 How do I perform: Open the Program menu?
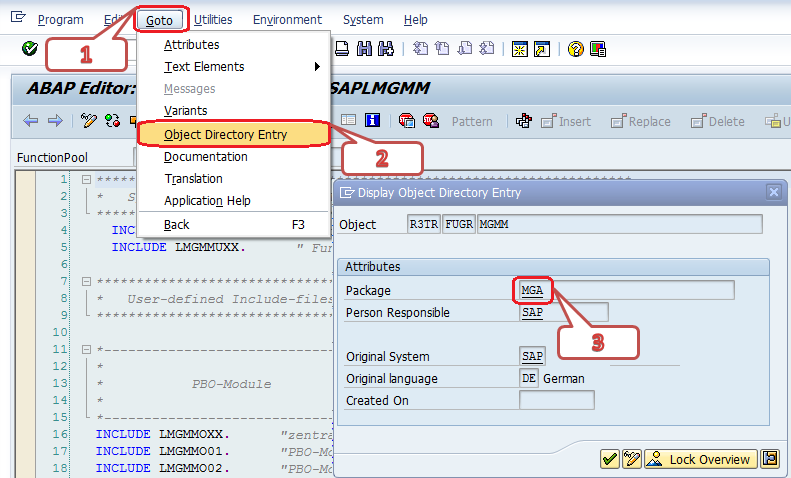pos(61,20)
